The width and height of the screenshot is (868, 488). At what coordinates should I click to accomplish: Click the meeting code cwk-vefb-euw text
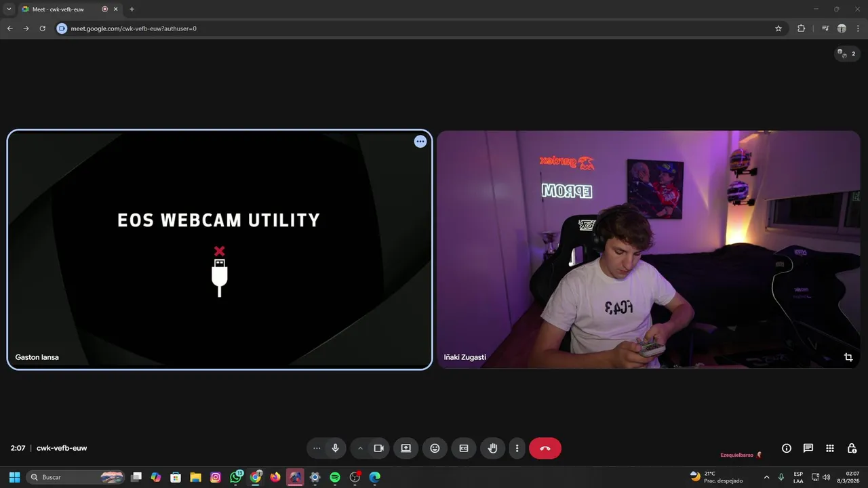click(62, 448)
